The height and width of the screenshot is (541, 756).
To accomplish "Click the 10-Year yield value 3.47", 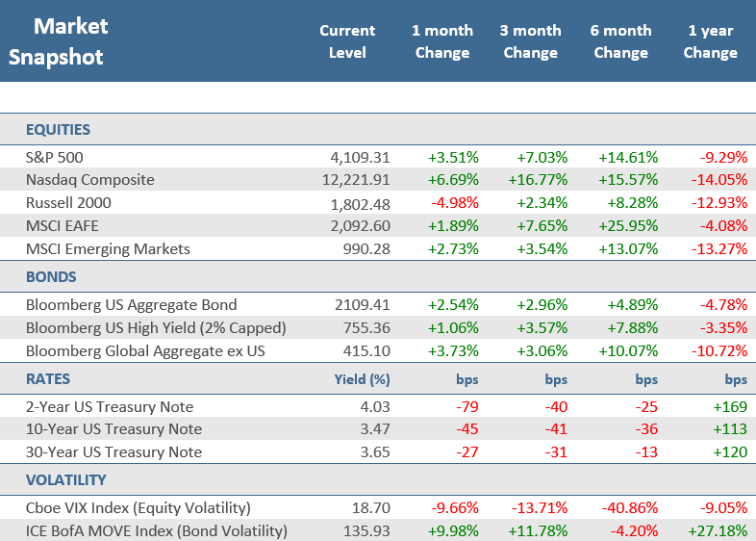I will [x=374, y=429].
